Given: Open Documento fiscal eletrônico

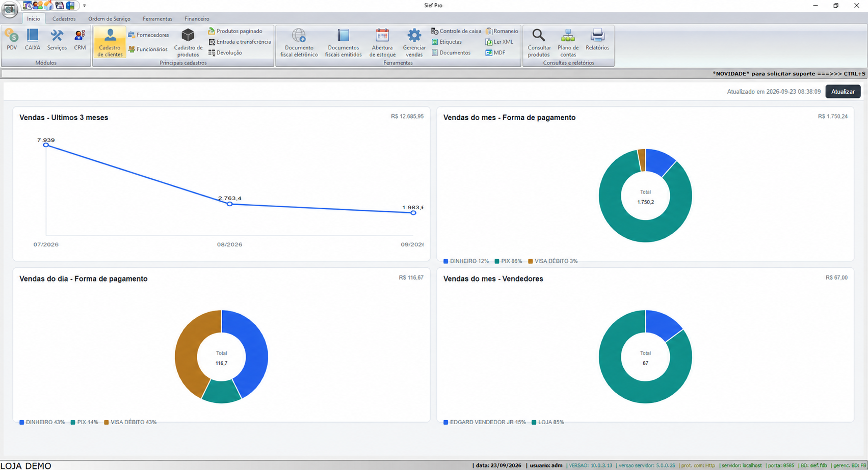Looking at the screenshot, I should (299, 42).
